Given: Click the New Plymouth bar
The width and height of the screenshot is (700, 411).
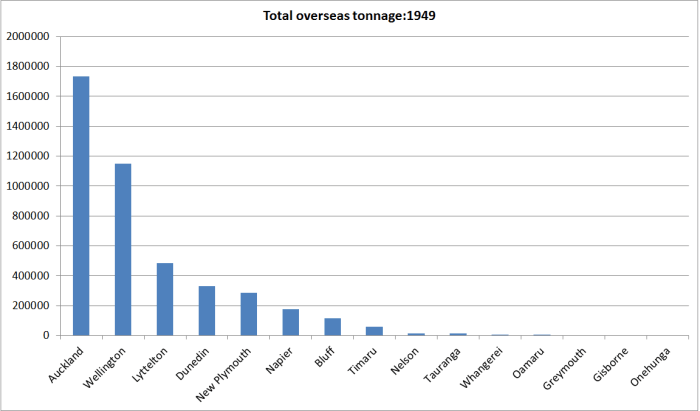Looking at the screenshot, I should 249,314.
